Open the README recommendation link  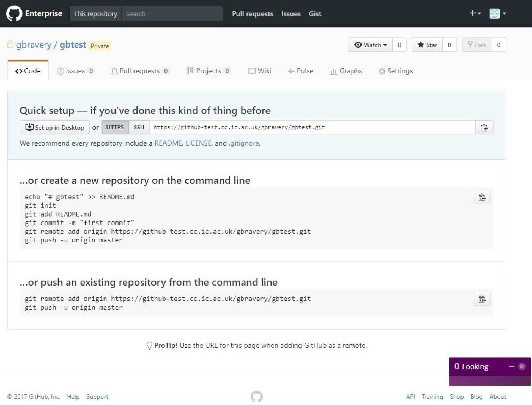coord(168,143)
